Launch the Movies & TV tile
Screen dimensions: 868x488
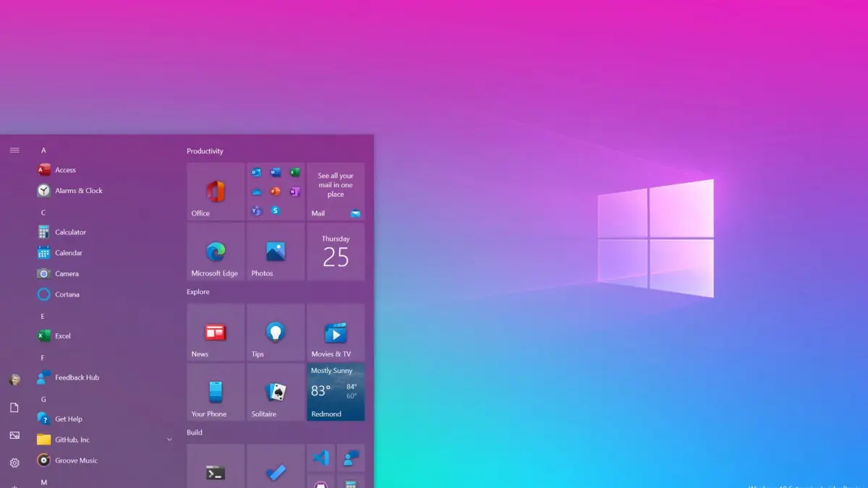[336, 333]
